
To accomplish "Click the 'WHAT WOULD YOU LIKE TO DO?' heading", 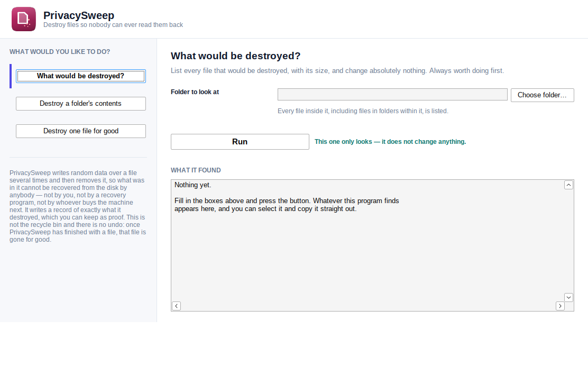I will (60, 52).
